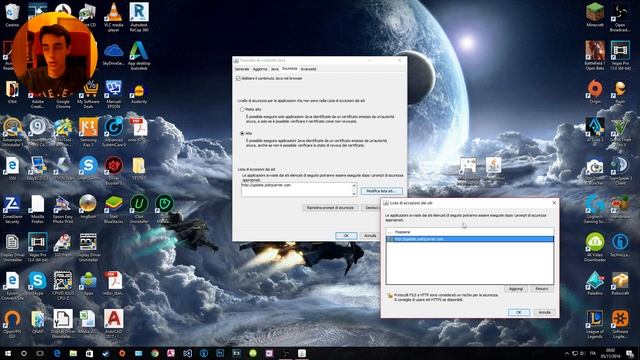Open File Explorer from taskbar
The width and height of the screenshot is (640, 360).
pyautogui.click(x=73, y=353)
